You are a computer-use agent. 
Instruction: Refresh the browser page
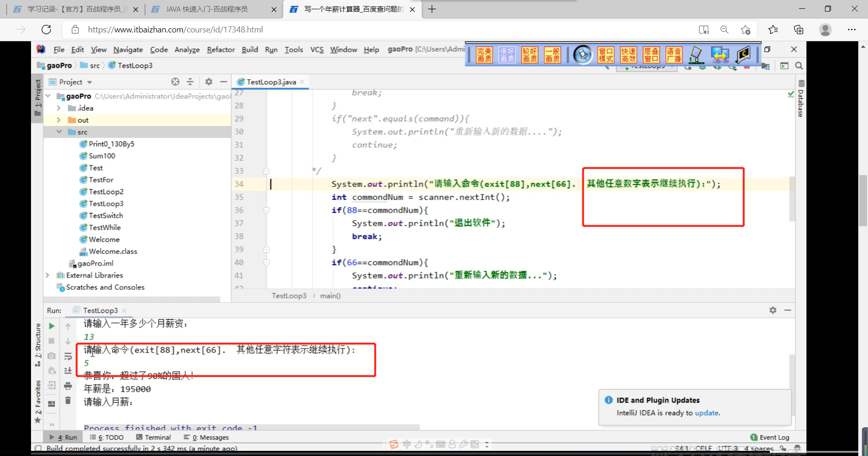46,30
